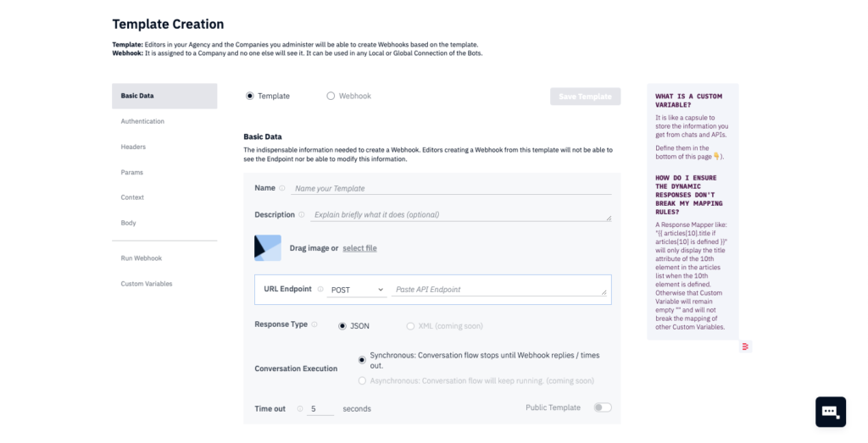Click the Template Creation page heading
The image size is (868, 443).
tap(169, 25)
